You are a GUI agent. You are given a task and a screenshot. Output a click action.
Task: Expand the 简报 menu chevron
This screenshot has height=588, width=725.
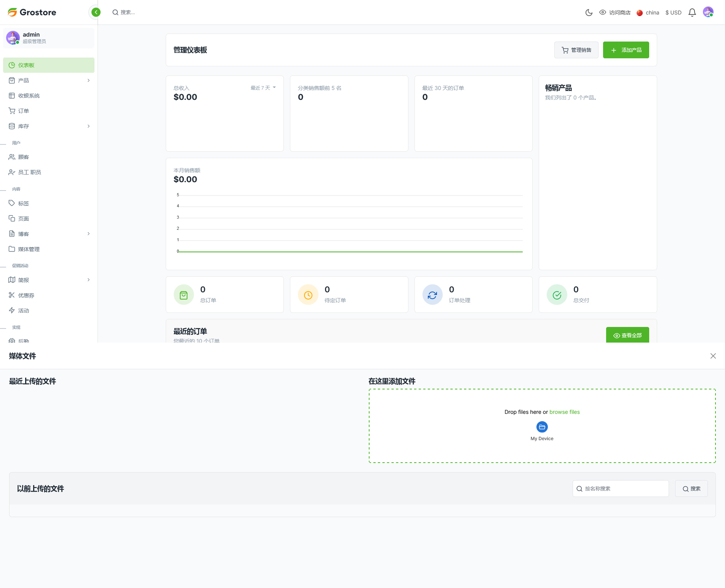89,280
